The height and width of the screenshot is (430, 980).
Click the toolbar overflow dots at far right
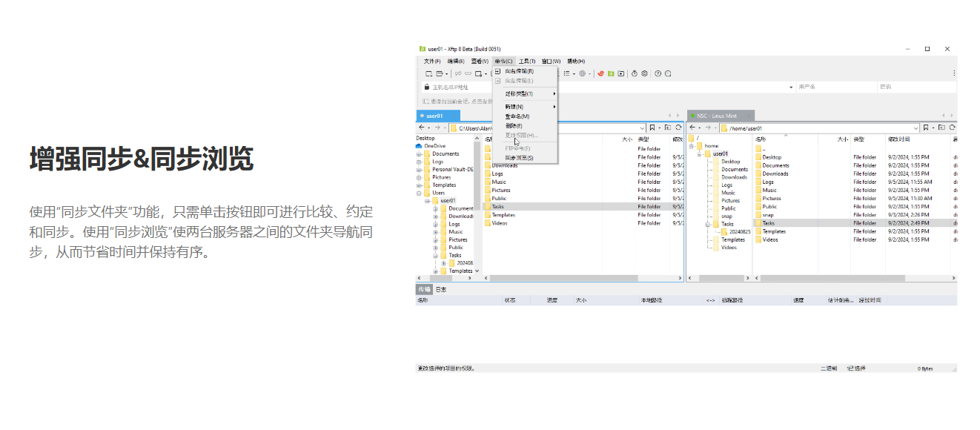tap(954, 73)
